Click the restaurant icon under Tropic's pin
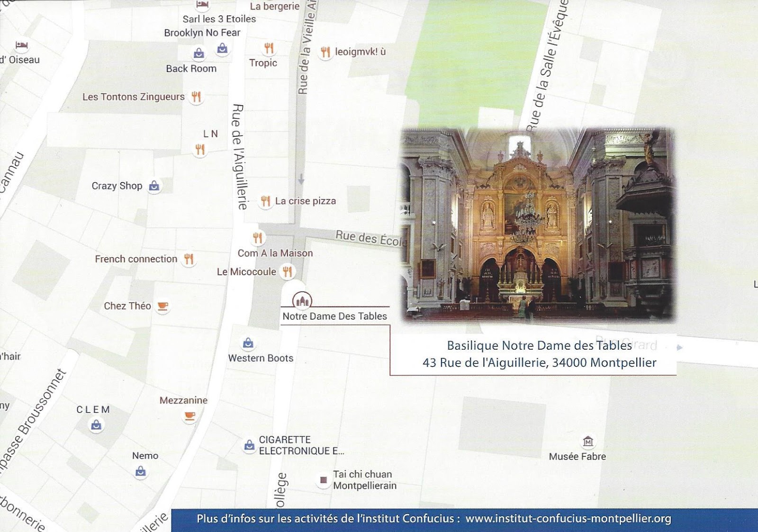 (x=269, y=48)
